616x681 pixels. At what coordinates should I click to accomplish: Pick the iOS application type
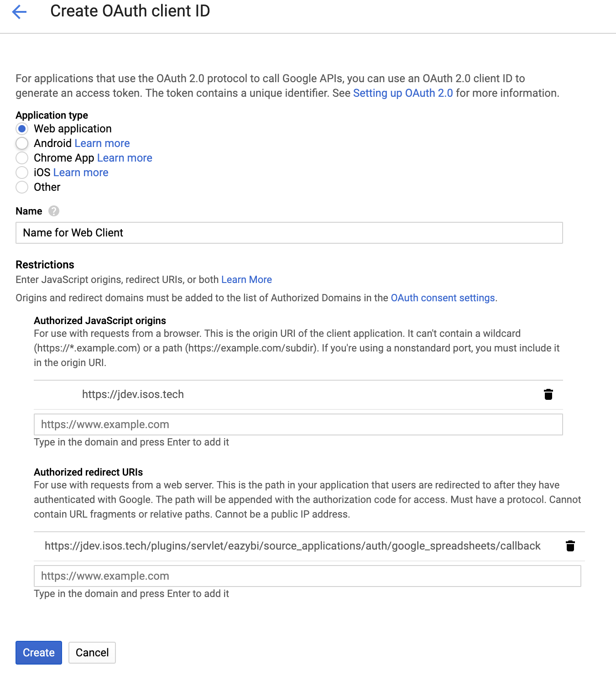pos(22,173)
